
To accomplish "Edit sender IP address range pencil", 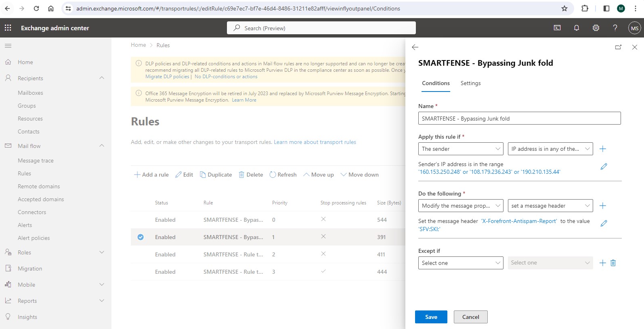I will click(x=604, y=166).
